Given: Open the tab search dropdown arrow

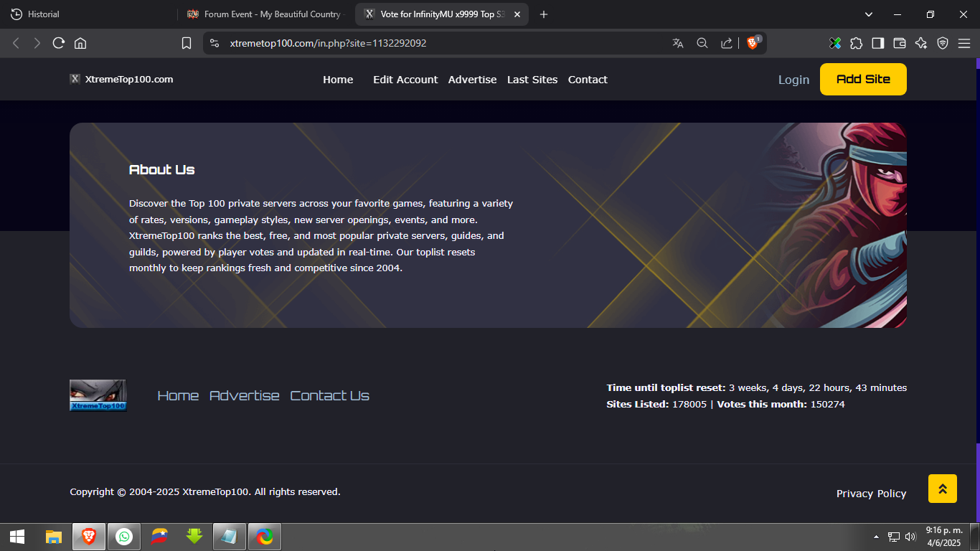Looking at the screenshot, I should click(869, 14).
